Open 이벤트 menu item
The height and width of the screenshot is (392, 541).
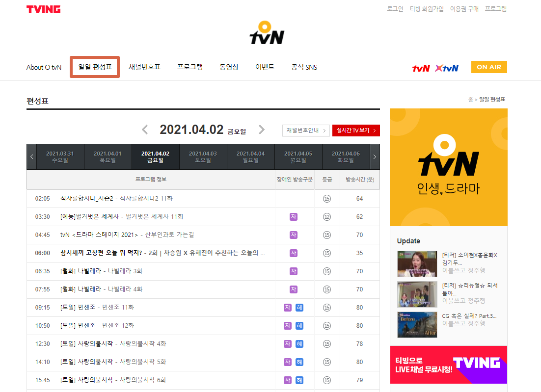point(265,67)
